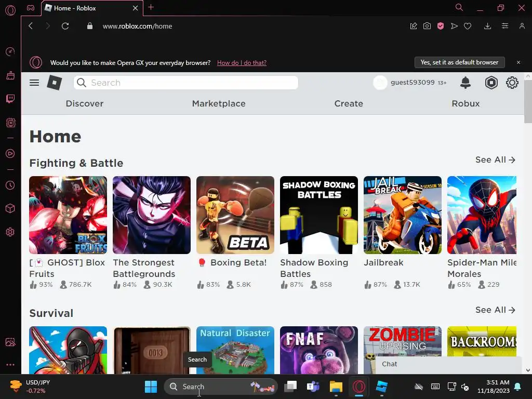The image size is (532, 399).
Task: Open the USD/JPY taskbar widget
Action: coord(30,387)
